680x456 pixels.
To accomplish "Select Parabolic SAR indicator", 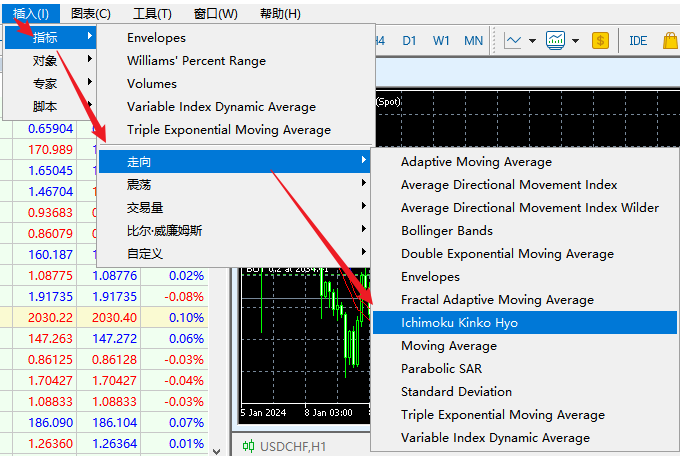I will pyautogui.click(x=525, y=369).
